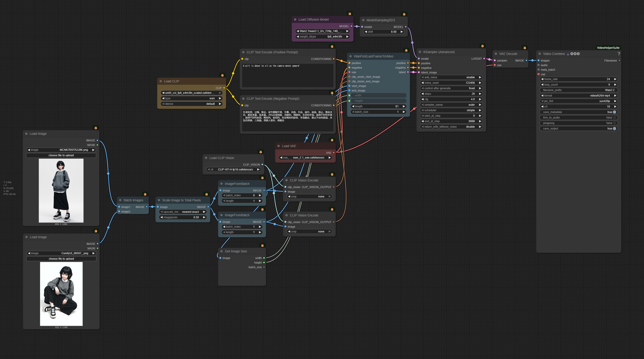Click the help question mark on Video Combine
644x359 pixels.
click(x=618, y=54)
